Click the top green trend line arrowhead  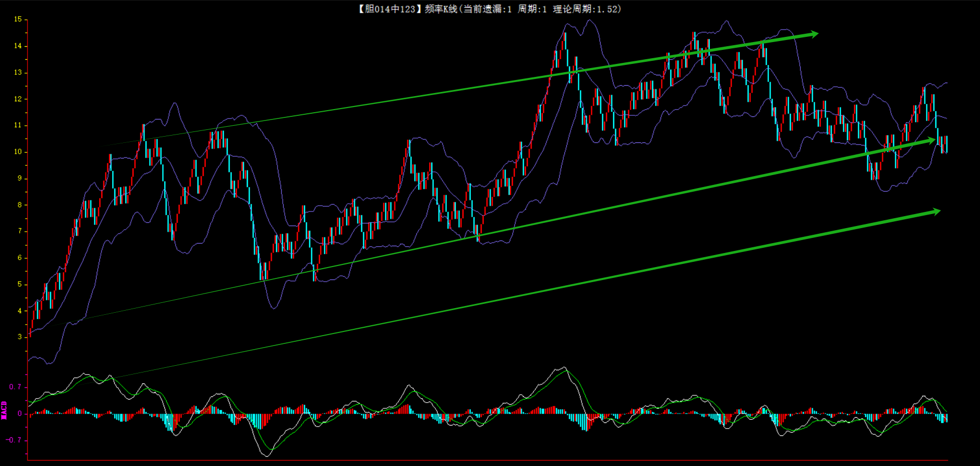point(813,34)
